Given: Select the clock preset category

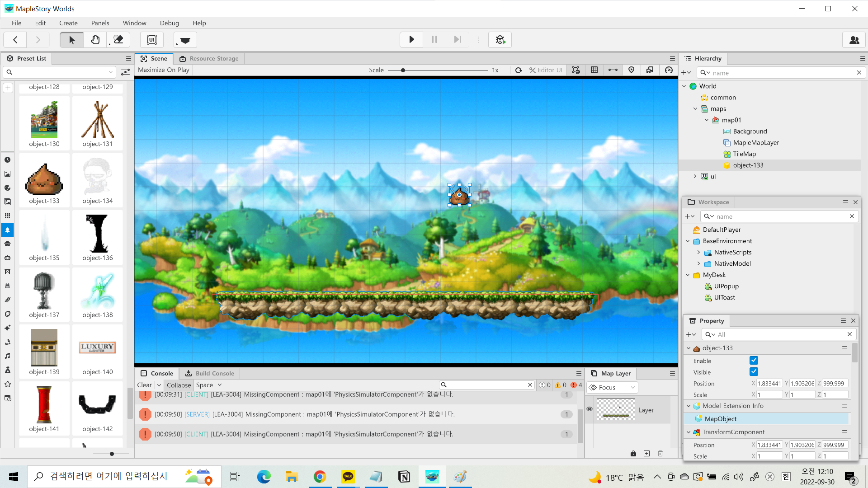Looking at the screenshot, I should click(8, 160).
